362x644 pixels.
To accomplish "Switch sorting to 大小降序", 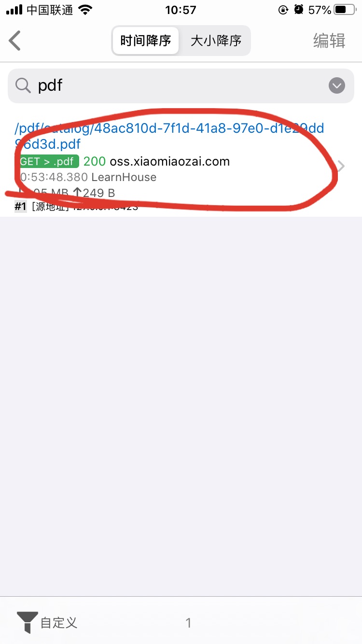I will (x=216, y=41).
